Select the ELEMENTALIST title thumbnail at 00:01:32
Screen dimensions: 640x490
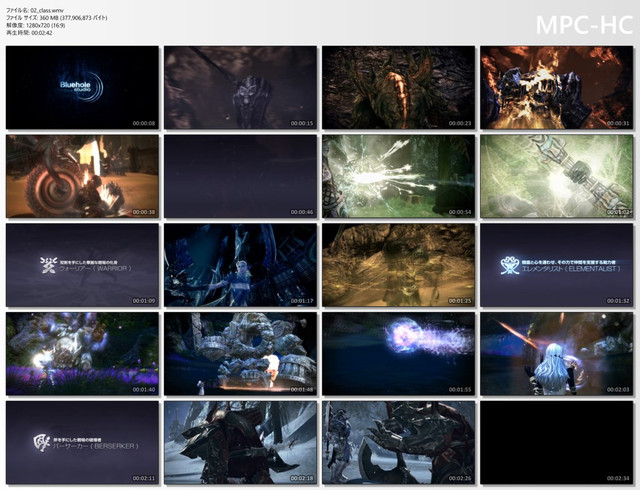[x=557, y=265]
